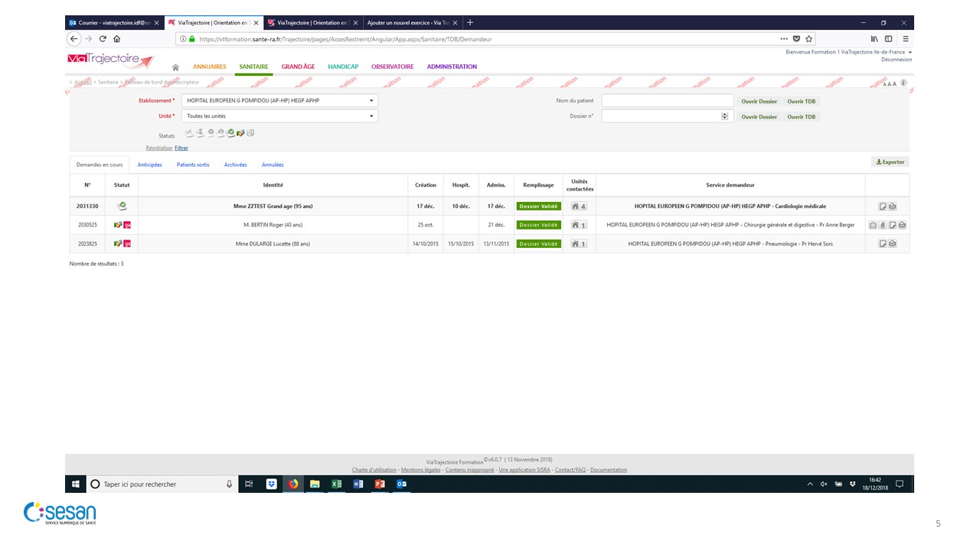Click the Filtrer link
Image resolution: width=980 pixels, height=551 pixels.
coord(181,148)
